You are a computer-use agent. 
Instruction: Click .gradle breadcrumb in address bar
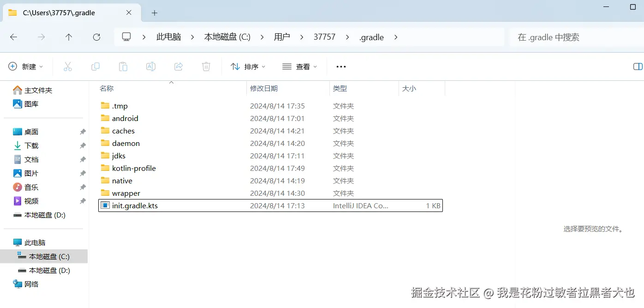tap(371, 37)
